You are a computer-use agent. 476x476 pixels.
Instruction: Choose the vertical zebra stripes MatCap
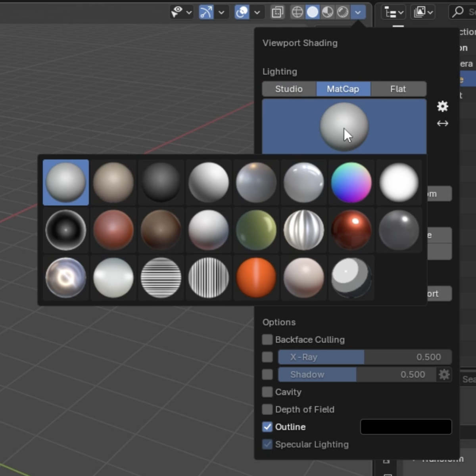(x=209, y=278)
